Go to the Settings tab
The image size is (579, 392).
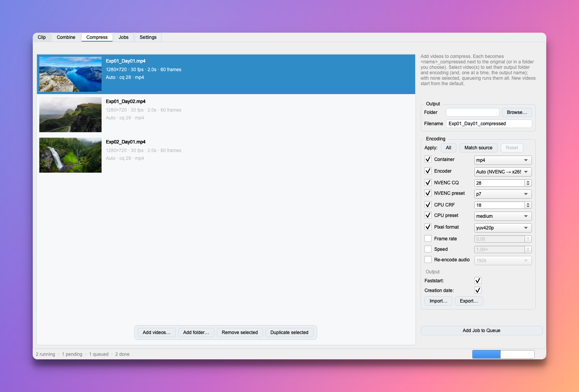(148, 37)
